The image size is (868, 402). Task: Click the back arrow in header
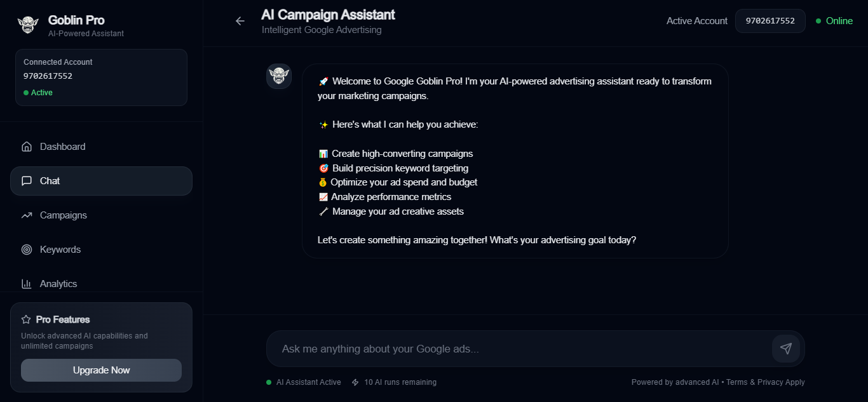click(240, 21)
